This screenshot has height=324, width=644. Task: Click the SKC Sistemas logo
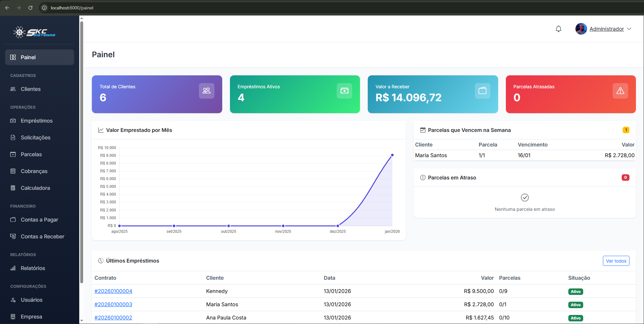(x=34, y=32)
